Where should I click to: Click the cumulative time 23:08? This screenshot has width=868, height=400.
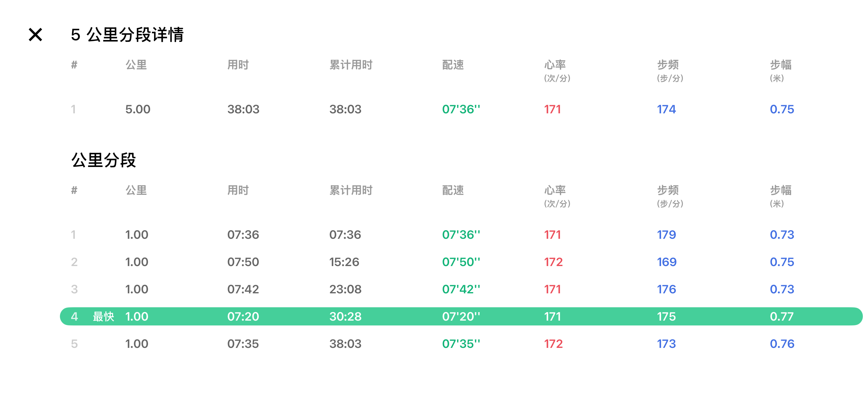click(345, 289)
